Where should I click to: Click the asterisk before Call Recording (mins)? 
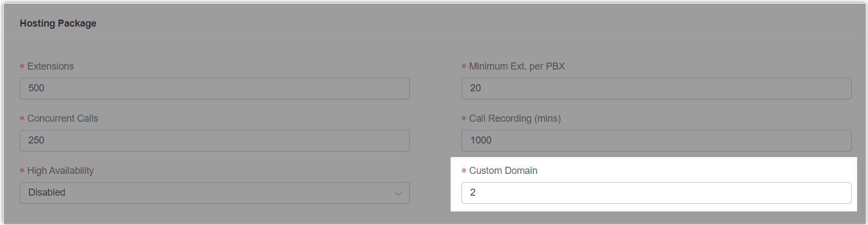tap(464, 119)
